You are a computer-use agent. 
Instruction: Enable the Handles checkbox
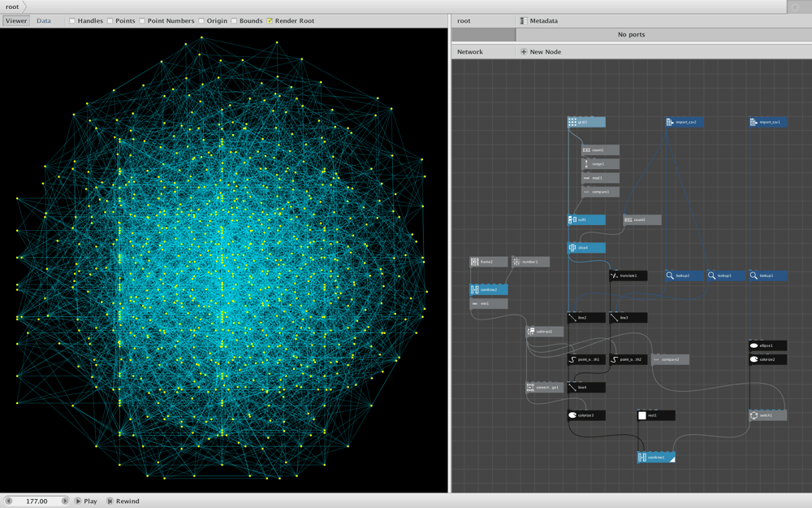coord(72,21)
